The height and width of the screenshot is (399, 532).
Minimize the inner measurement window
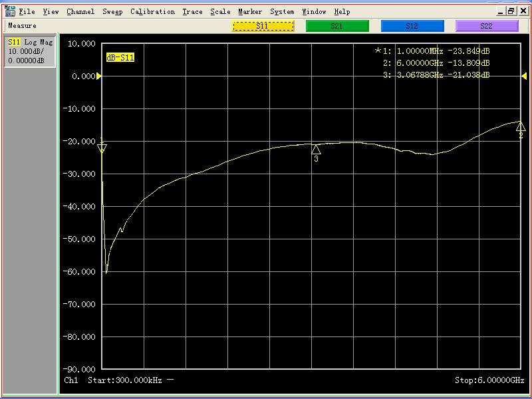pos(501,11)
